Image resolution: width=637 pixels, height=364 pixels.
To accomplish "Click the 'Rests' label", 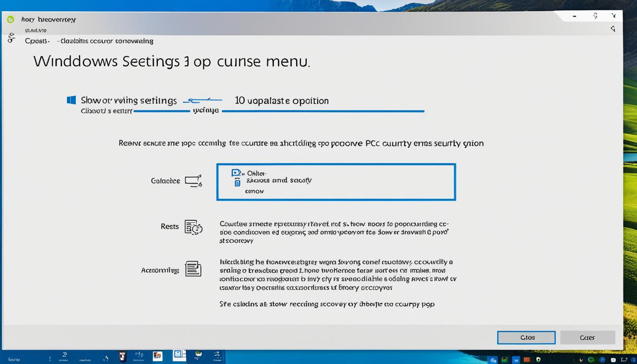I will click(x=170, y=227).
